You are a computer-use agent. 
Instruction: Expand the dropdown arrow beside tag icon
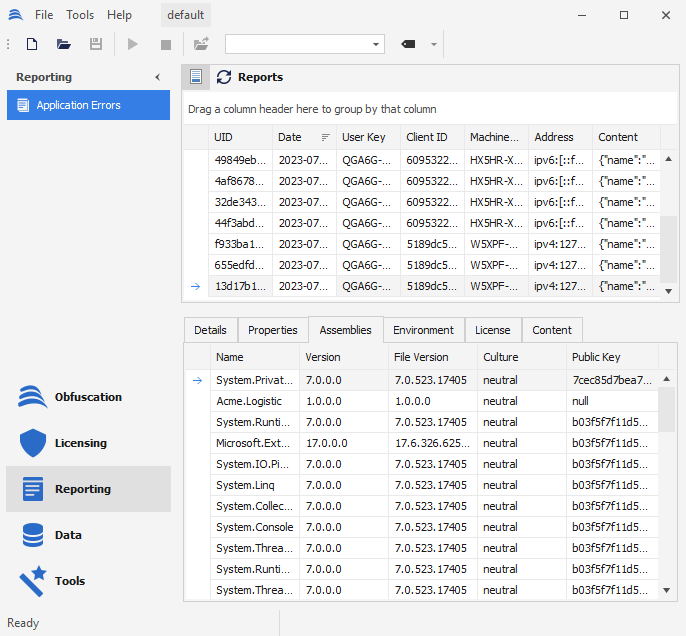coord(434,44)
